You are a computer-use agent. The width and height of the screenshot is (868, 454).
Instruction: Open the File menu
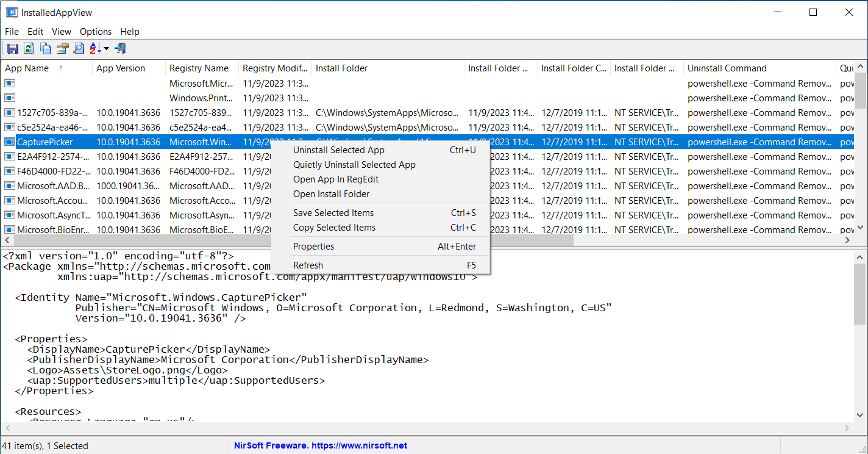(12, 32)
